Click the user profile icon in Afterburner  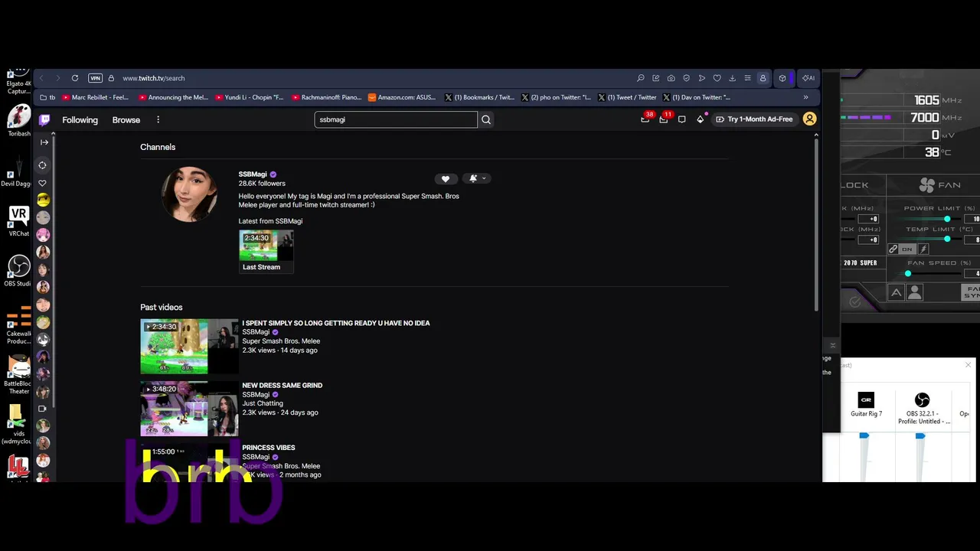pos(914,292)
